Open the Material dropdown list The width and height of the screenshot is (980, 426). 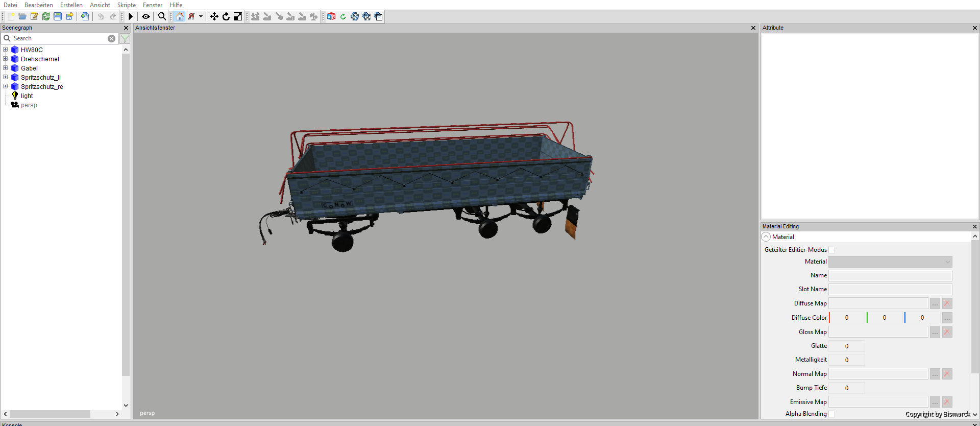click(x=890, y=262)
